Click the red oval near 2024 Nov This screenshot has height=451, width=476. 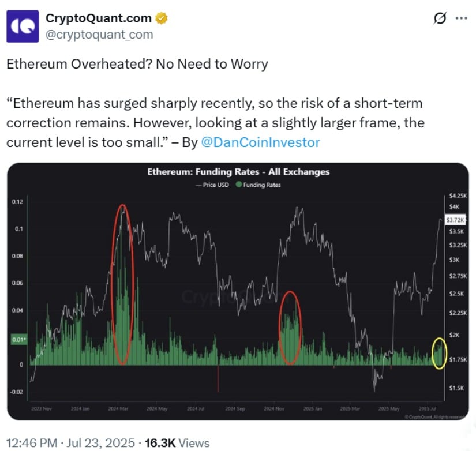[x=290, y=328]
